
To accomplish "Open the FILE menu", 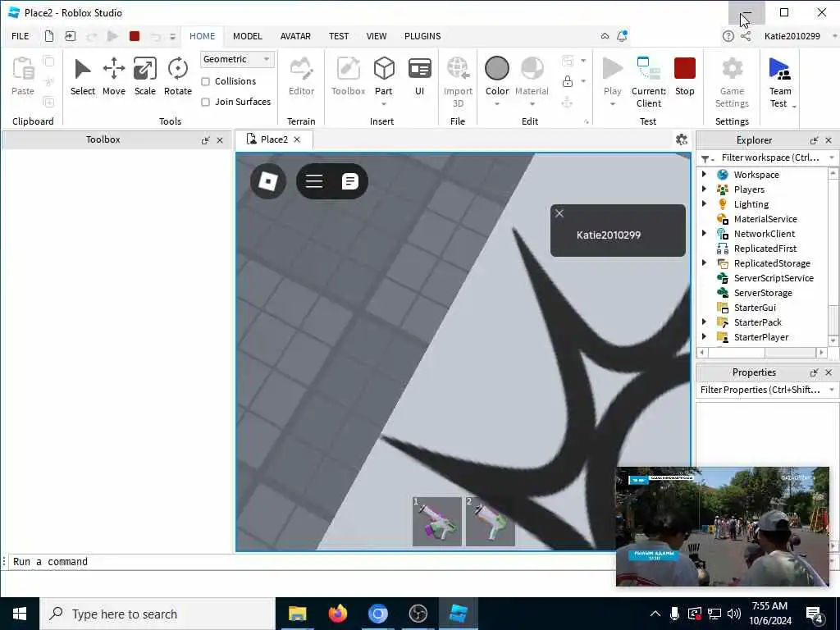I will click(x=21, y=36).
